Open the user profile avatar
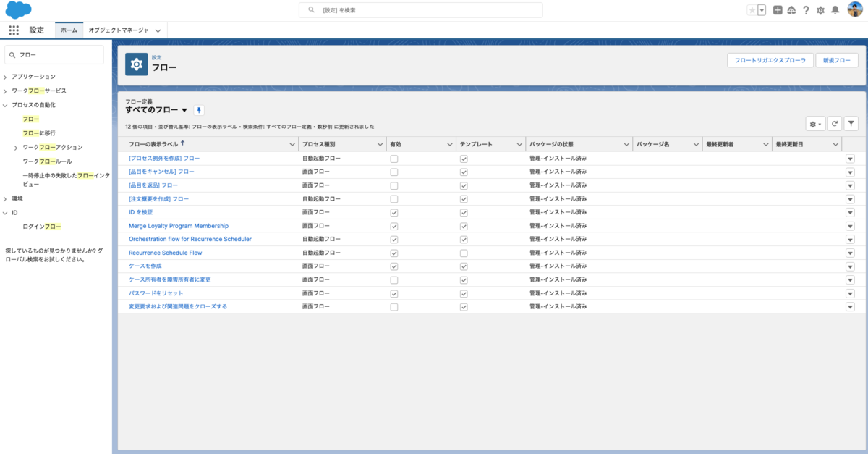 [854, 10]
